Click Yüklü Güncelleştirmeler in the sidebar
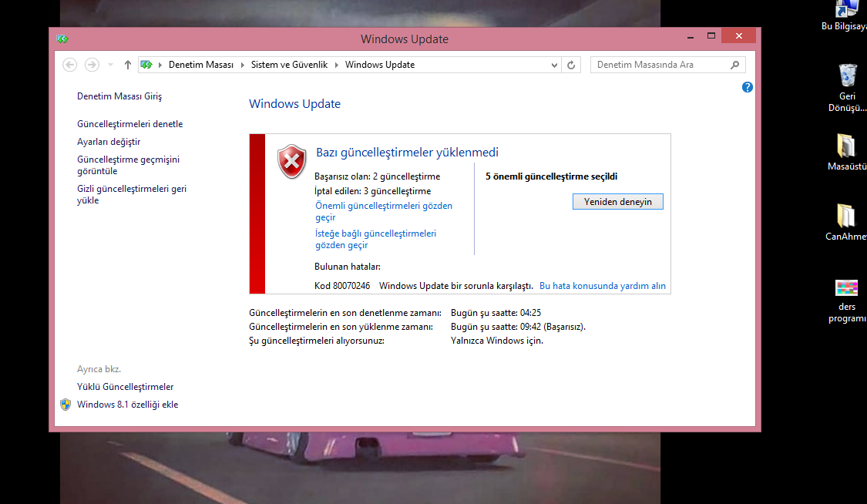This screenshot has height=504, width=867. click(125, 386)
